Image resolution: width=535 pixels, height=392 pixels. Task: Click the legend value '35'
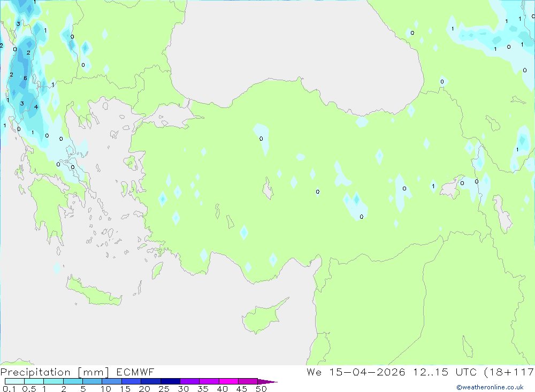(203, 389)
